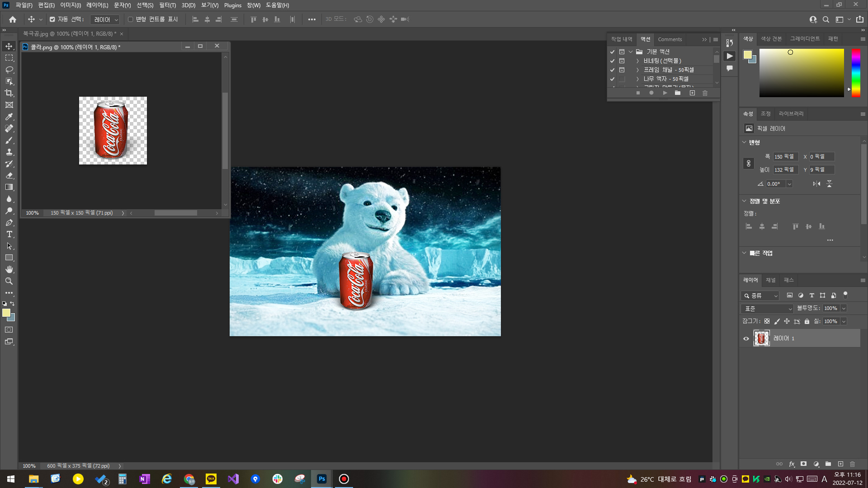Viewport: 868px width, 488px height.
Task: Toggle the 기본 액션 set checkmark
Action: [613, 52]
